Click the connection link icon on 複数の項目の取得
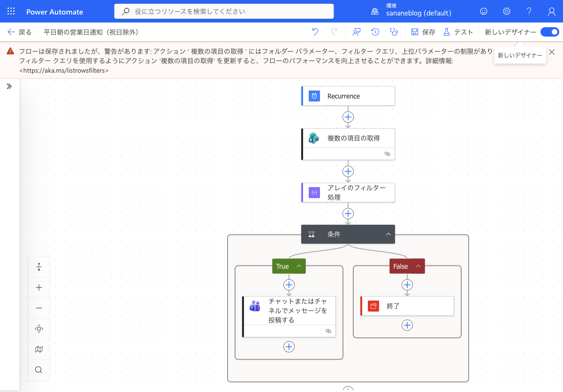 point(388,154)
